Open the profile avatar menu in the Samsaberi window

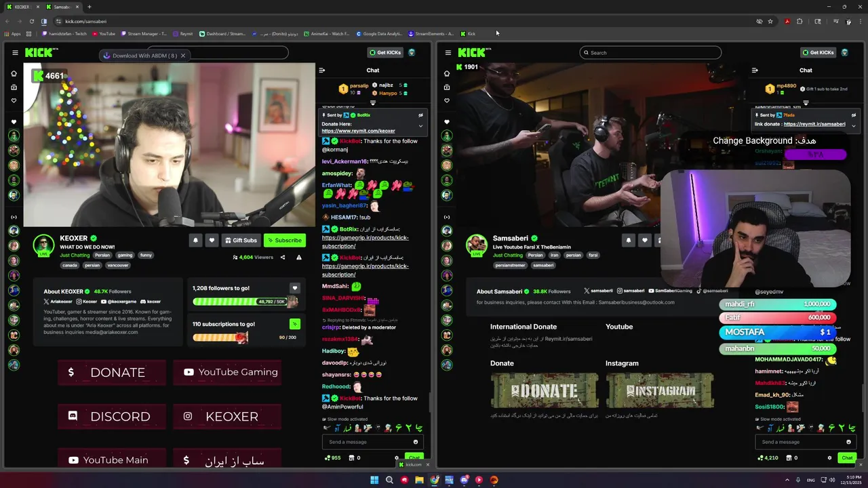tap(844, 52)
